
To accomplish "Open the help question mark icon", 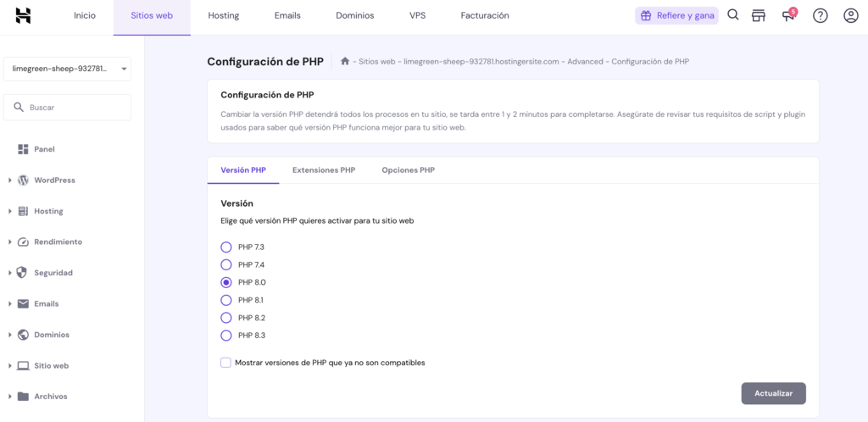I will coord(820,15).
